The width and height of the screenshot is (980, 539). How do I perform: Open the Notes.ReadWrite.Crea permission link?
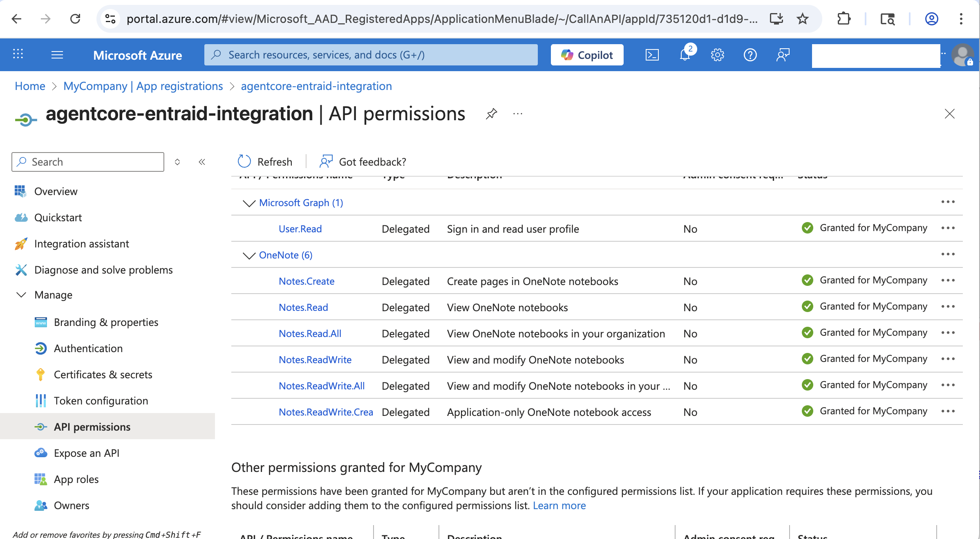click(x=326, y=412)
